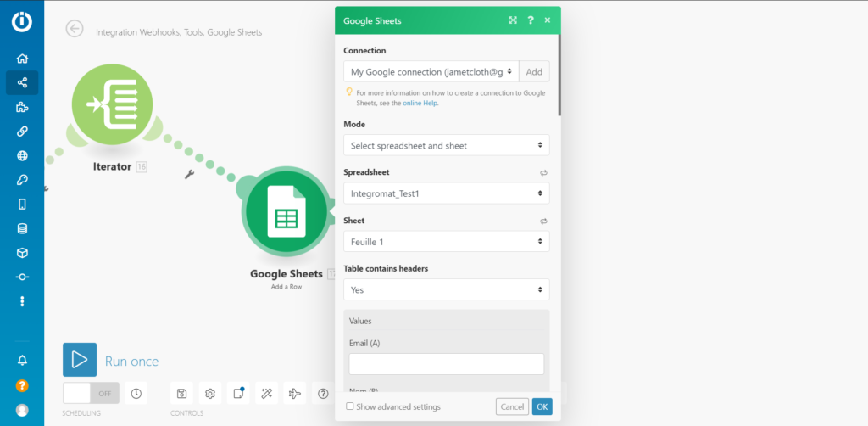Open the orange help question icon
This screenshot has width=868, height=426.
22,385
